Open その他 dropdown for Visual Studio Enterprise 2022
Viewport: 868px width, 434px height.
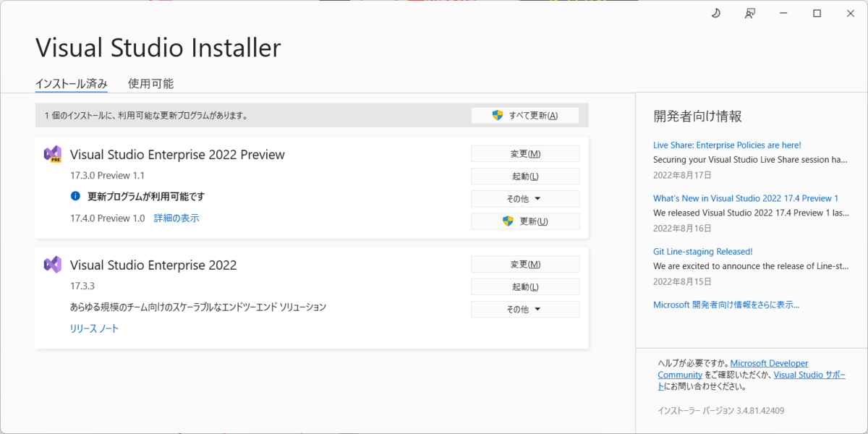525,309
